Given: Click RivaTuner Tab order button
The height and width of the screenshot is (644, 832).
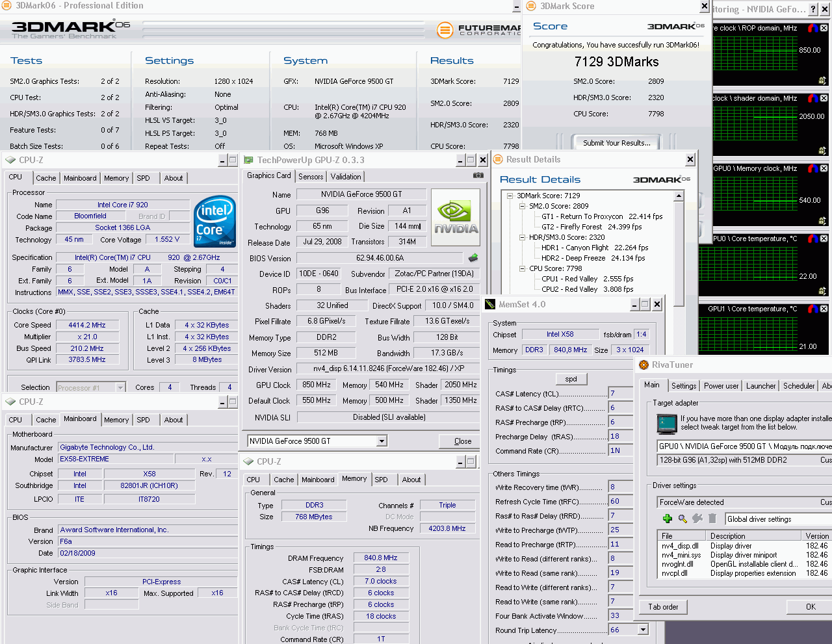Looking at the screenshot, I should (x=663, y=607).
